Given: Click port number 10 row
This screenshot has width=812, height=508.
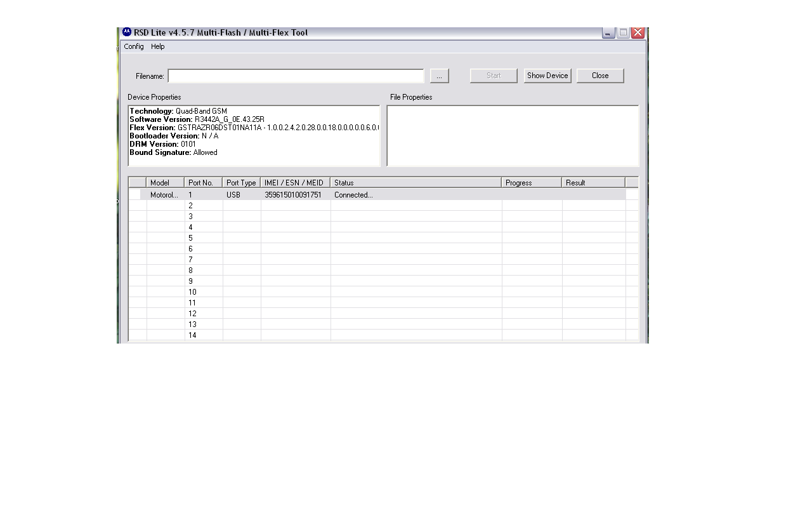Looking at the screenshot, I should tap(383, 292).
